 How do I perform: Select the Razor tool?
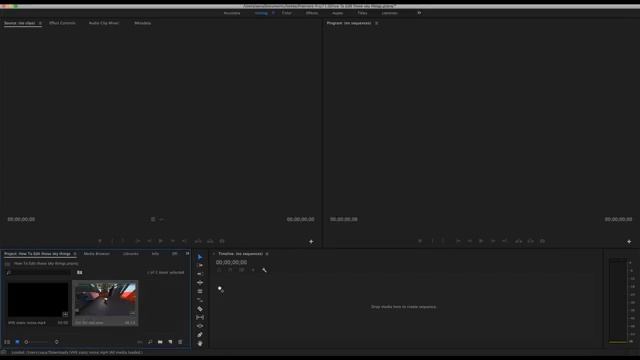pos(200,309)
